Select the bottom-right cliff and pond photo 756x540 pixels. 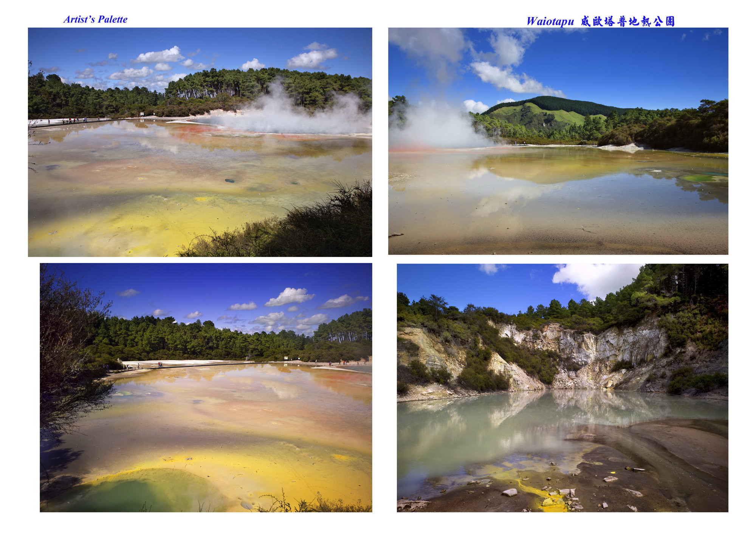click(x=562, y=388)
